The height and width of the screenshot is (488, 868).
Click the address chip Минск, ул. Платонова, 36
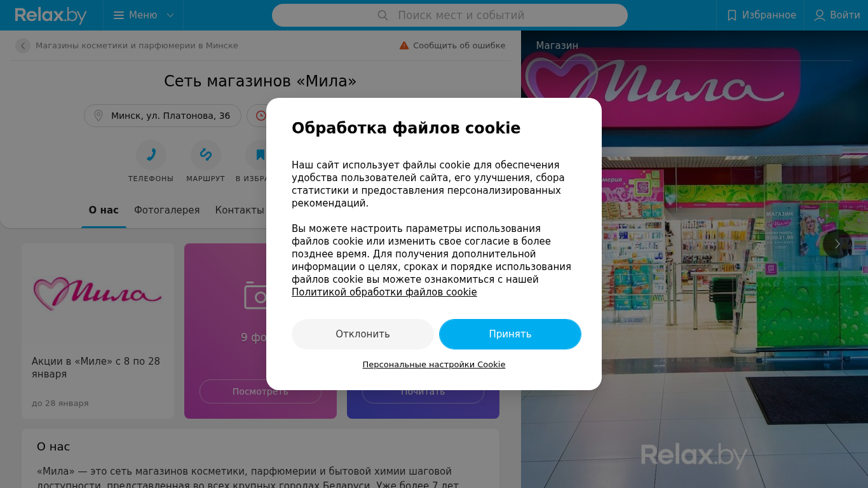click(x=163, y=116)
